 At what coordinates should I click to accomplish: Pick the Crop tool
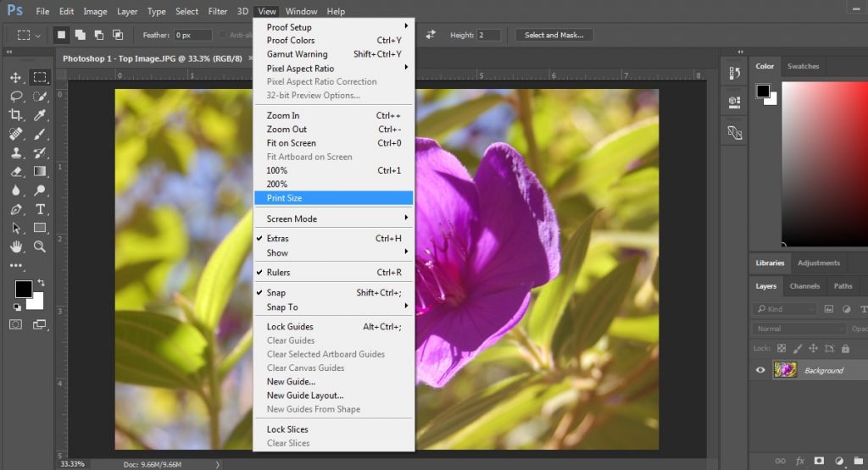coord(16,115)
